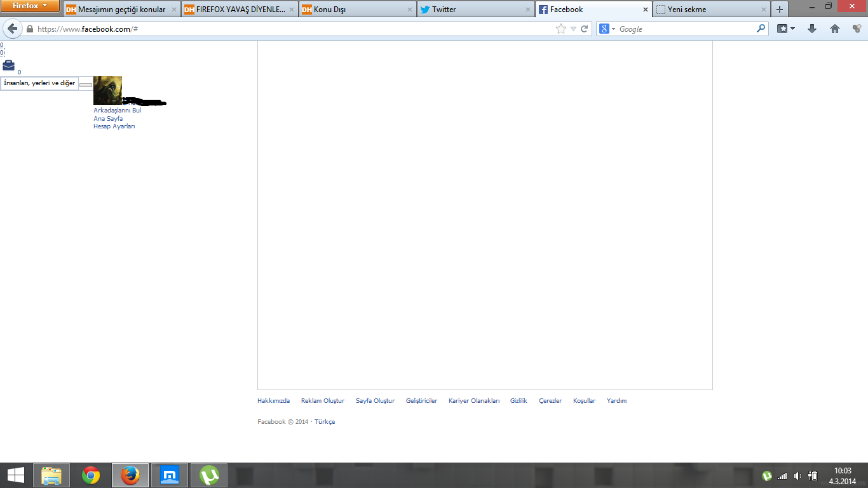Click the search magnifier icon

coord(761,29)
